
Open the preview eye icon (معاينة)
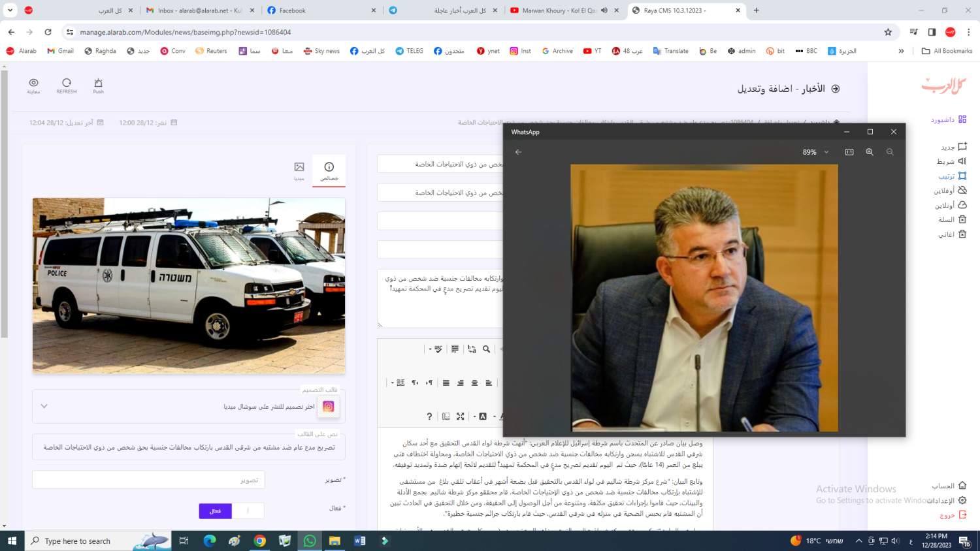pos(33,86)
